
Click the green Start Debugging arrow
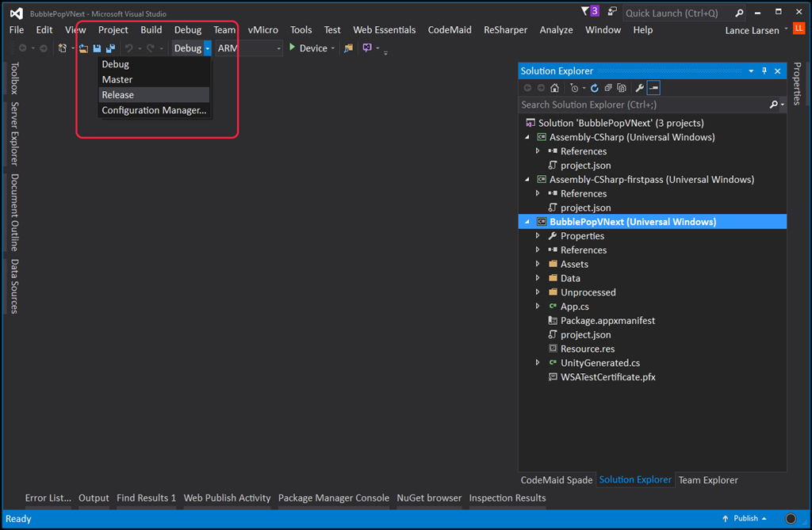click(292, 48)
